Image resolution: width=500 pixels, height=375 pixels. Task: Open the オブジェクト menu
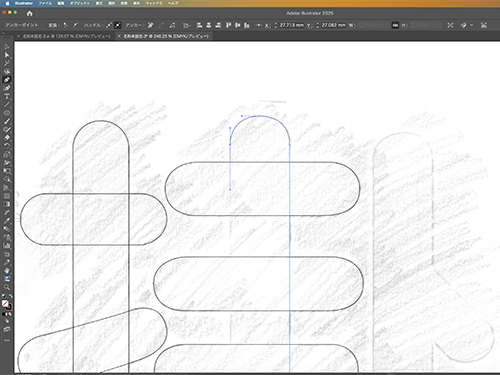pyautogui.click(x=80, y=3)
